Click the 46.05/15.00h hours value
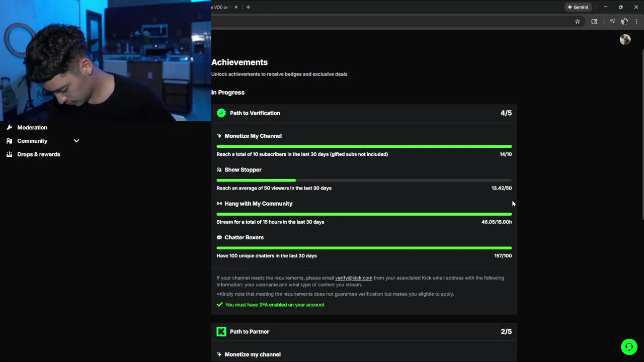 point(497,222)
